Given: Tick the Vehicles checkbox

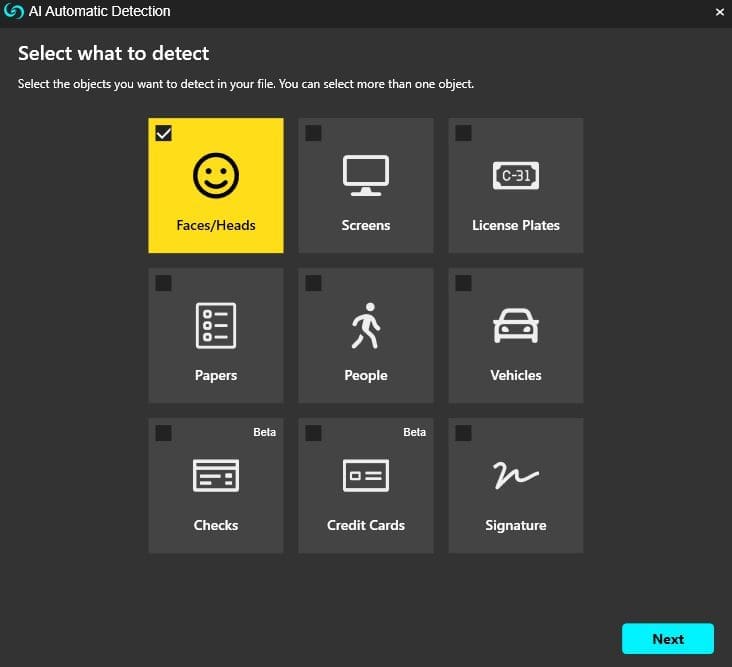Looking at the screenshot, I should [464, 283].
